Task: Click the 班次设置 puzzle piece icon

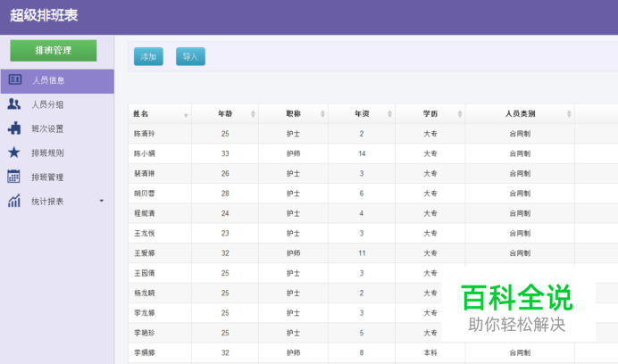Action: click(x=14, y=128)
